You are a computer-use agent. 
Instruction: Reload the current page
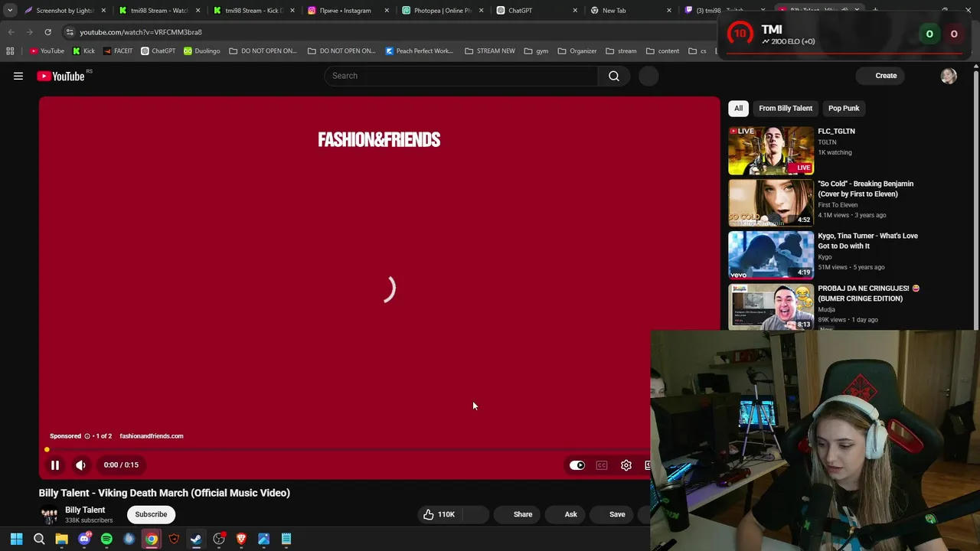coord(47,32)
